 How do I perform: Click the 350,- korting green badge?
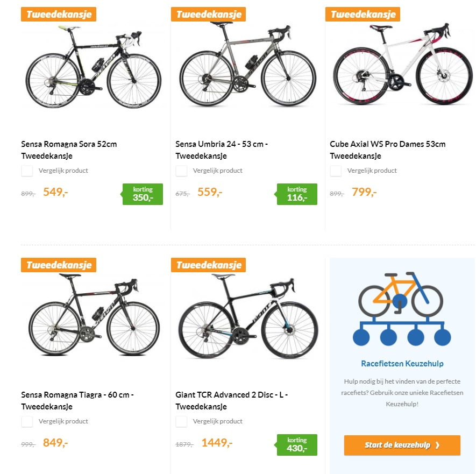143,194
